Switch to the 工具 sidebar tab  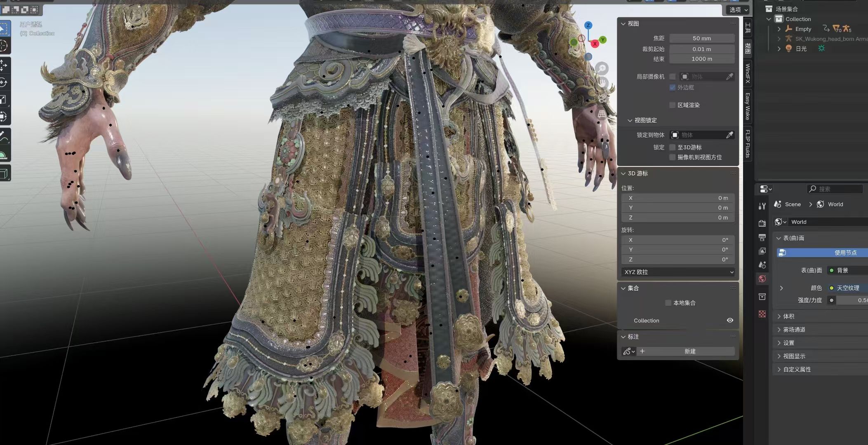[748, 28]
